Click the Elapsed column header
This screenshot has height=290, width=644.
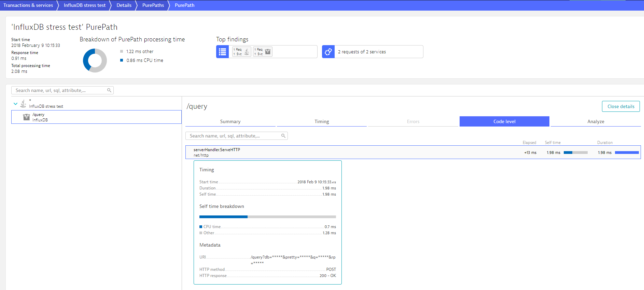tap(529, 143)
